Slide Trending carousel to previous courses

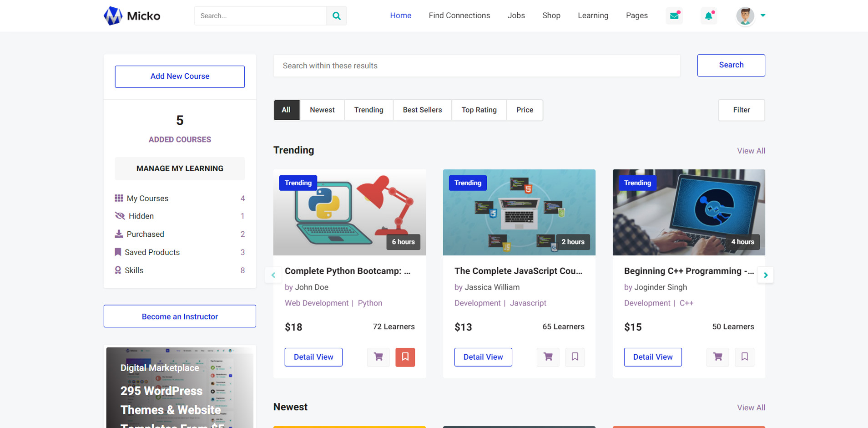click(273, 275)
